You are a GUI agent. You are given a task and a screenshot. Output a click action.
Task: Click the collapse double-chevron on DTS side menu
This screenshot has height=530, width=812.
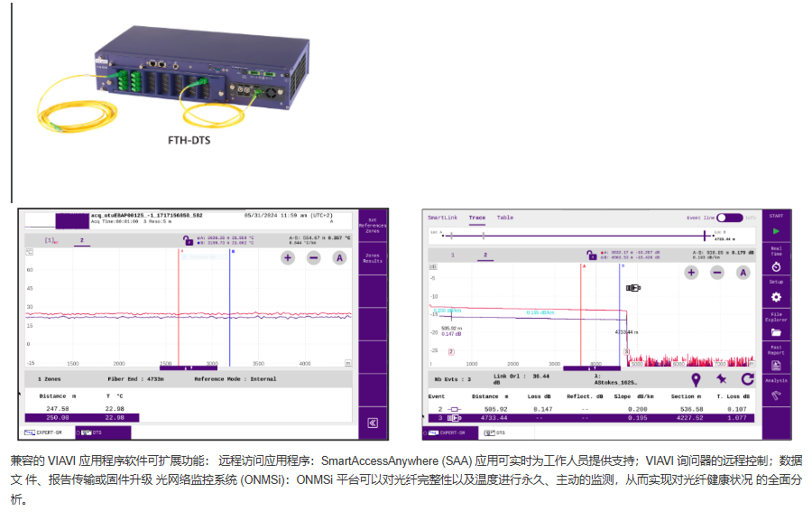[x=373, y=423]
